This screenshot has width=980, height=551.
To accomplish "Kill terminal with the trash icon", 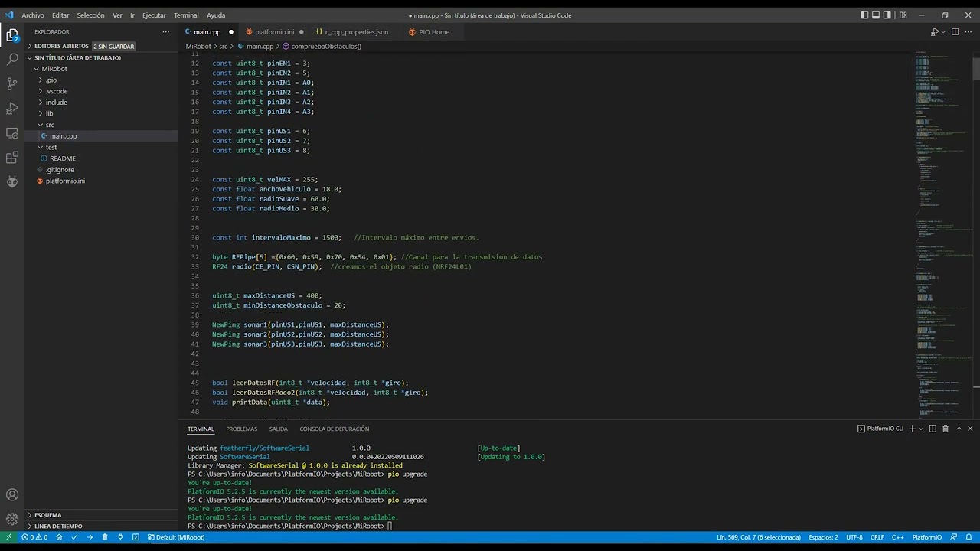I will click(x=945, y=429).
